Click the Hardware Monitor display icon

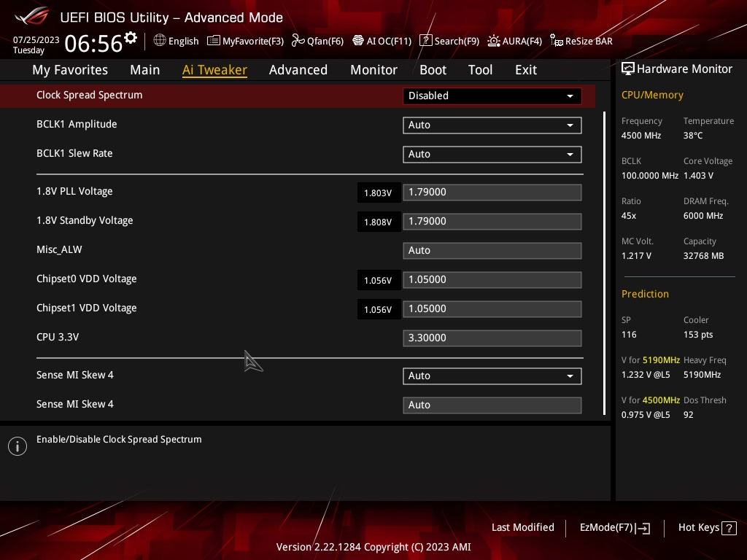pos(628,69)
